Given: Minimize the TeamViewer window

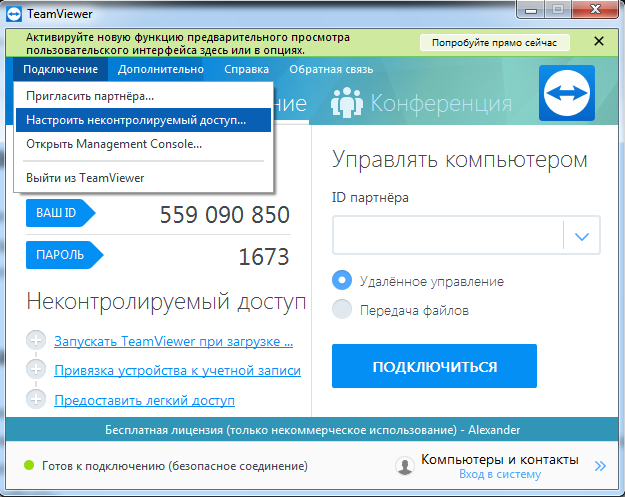Looking at the screenshot, I should 531,10.
